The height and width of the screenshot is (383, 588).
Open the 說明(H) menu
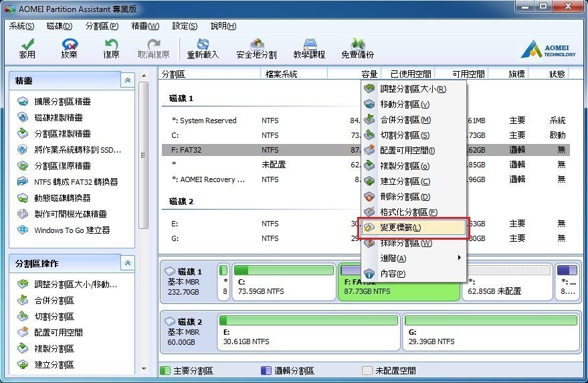pos(223,26)
